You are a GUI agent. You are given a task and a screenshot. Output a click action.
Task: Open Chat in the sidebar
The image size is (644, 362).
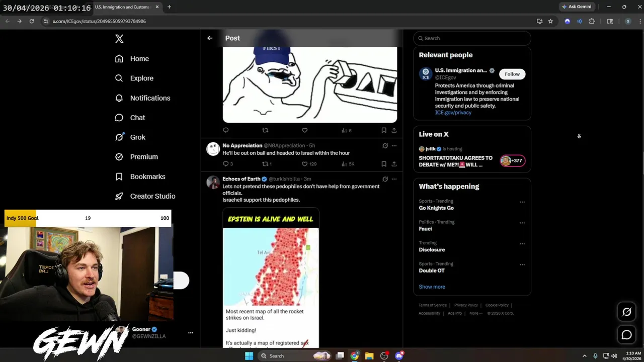coord(130,118)
